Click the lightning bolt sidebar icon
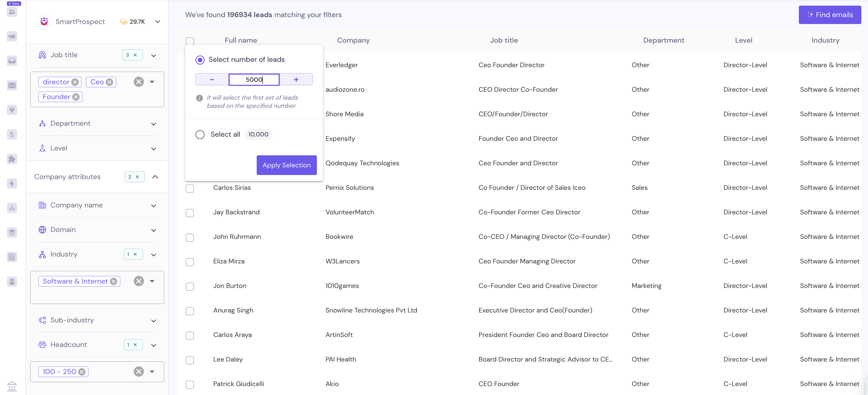Screen dimensions: 868x395 point(12,183)
